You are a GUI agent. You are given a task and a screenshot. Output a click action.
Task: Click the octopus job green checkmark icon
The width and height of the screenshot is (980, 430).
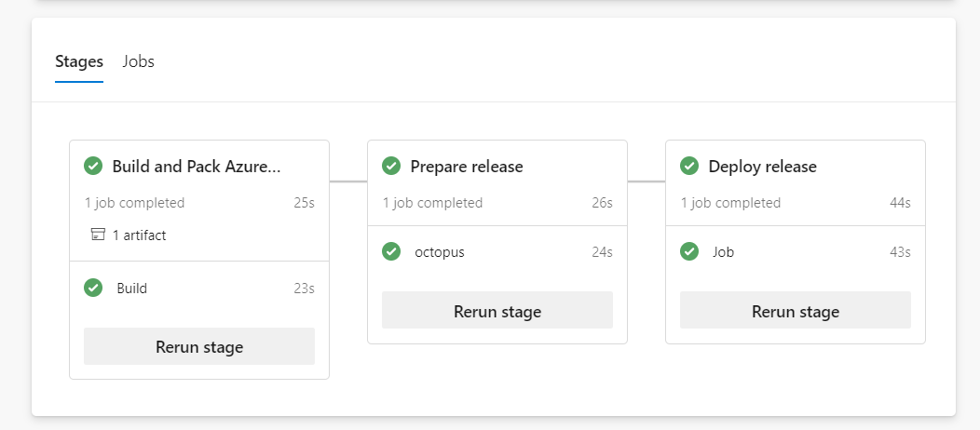[391, 251]
